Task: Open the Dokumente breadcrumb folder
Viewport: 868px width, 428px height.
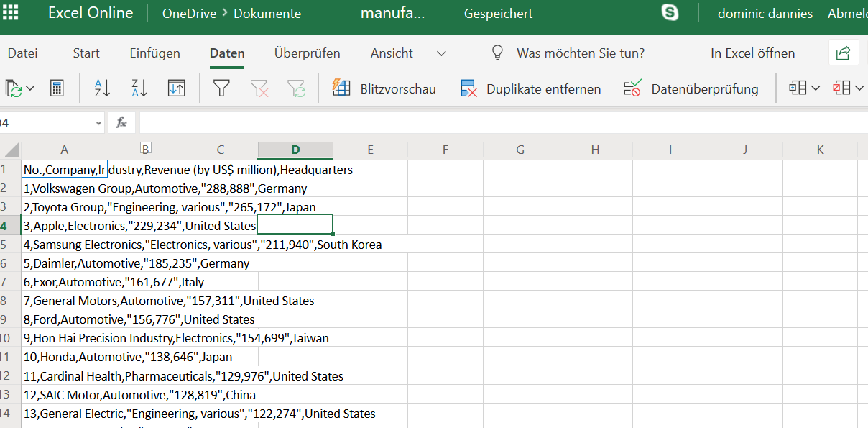Action: coord(267,14)
